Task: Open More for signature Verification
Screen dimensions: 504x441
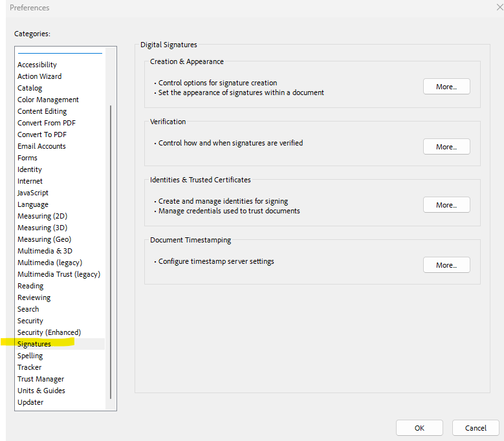Action: click(x=446, y=147)
